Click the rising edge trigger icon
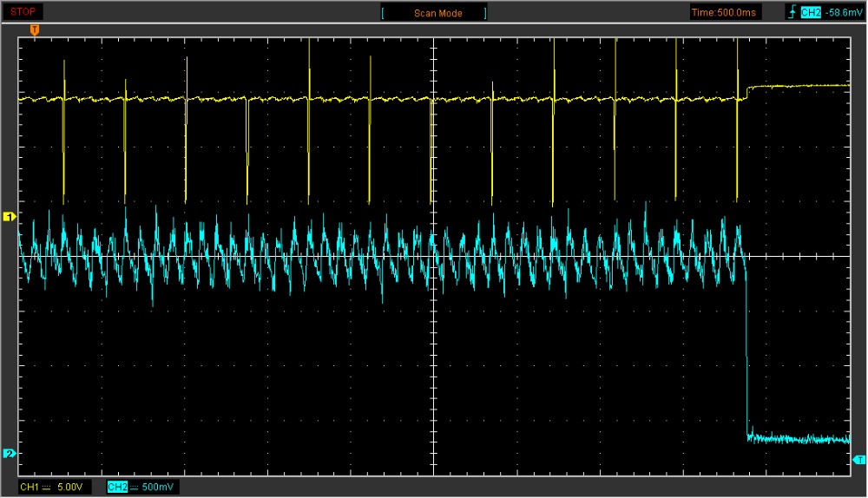 791,13
